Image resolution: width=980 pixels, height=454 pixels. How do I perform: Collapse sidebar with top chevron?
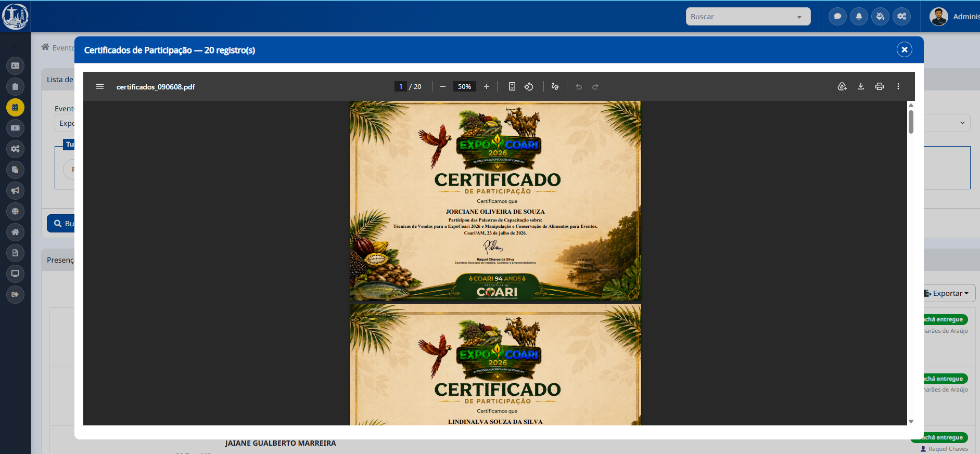pyautogui.click(x=15, y=46)
